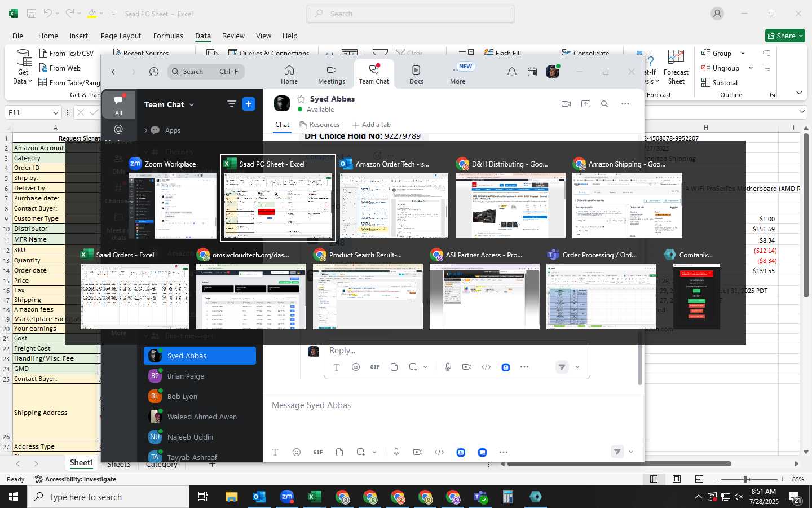This screenshot has width=812, height=508.
Task: Open the Zoom calendar icon
Action: pyautogui.click(x=532, y=72)
